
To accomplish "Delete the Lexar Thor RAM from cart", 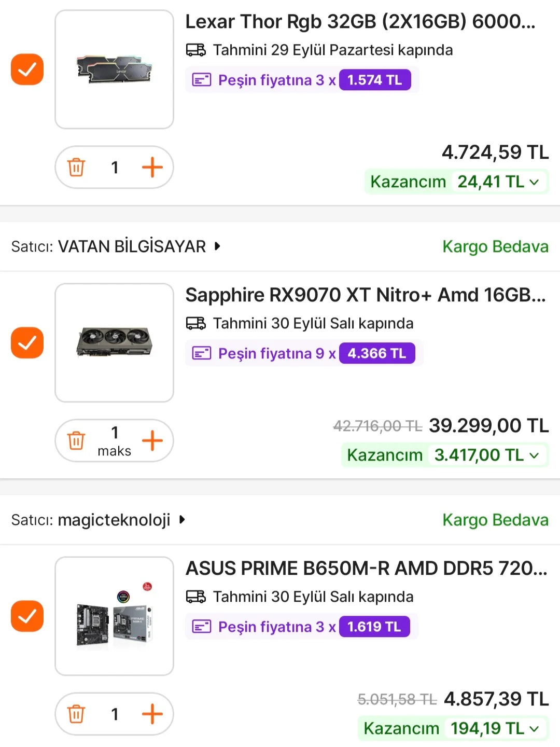I will point(76,168).
